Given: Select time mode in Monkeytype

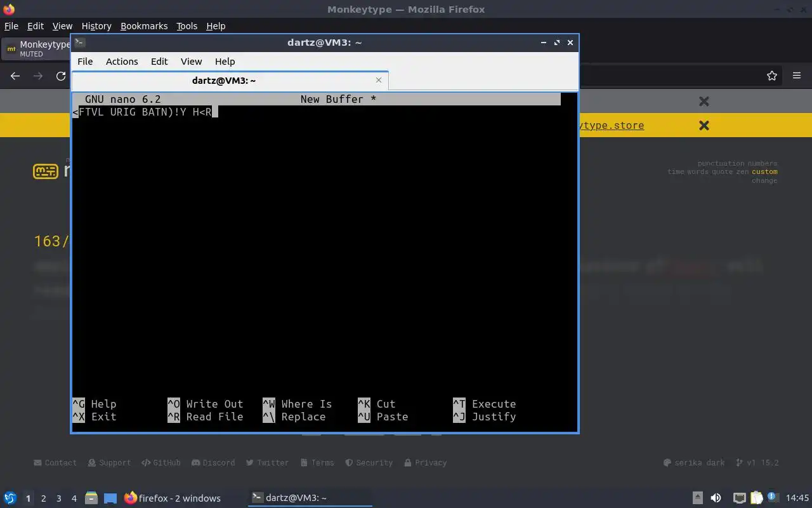Looking at the screenshot, I should tap(676, 171).
